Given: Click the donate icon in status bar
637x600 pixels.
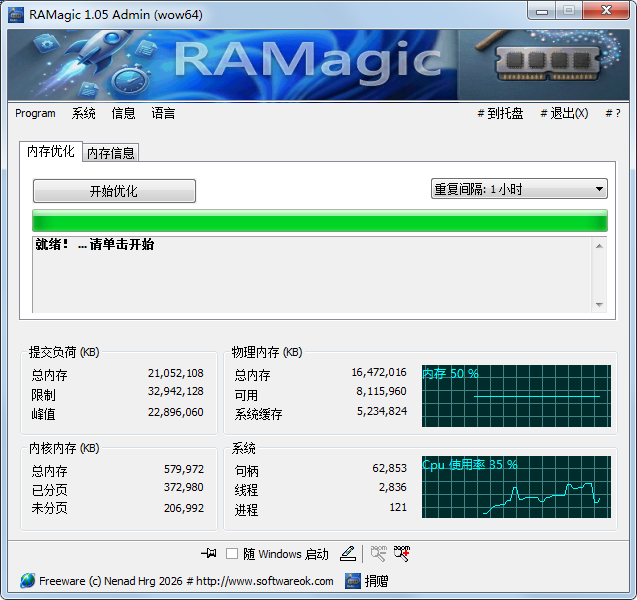Looking at the screenshot, I should (353, 581).
